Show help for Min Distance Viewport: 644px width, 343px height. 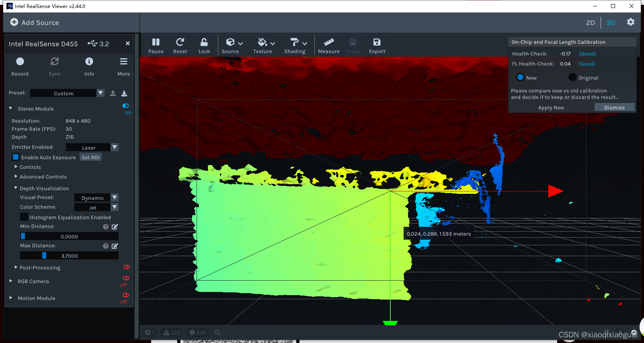(x=106, y=227)
